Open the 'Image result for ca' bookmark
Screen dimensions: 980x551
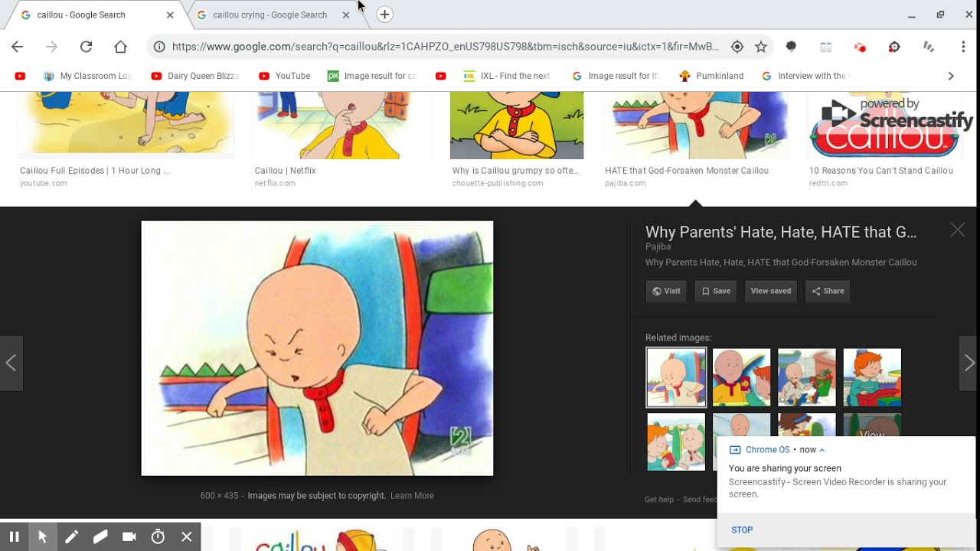pos(372,76)
